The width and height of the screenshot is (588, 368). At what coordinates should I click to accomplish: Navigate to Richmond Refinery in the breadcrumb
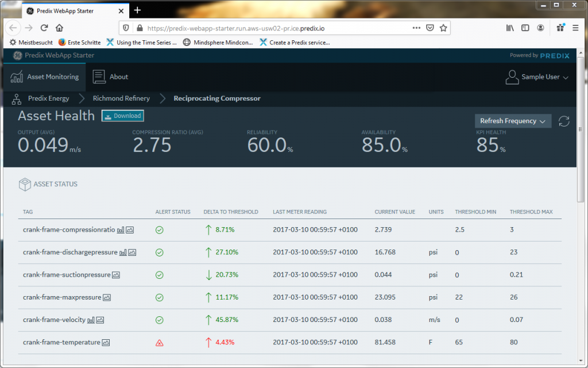pos(121,98)
